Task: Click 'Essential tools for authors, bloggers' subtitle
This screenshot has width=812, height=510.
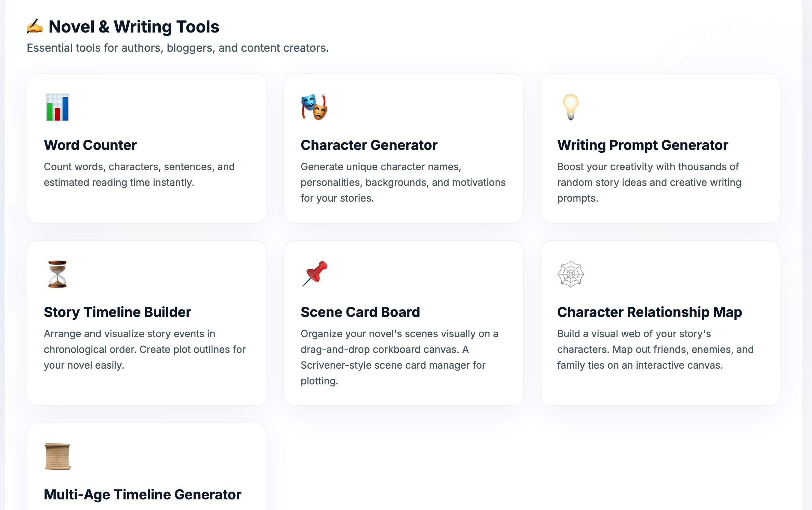Action: click(178, 48)
